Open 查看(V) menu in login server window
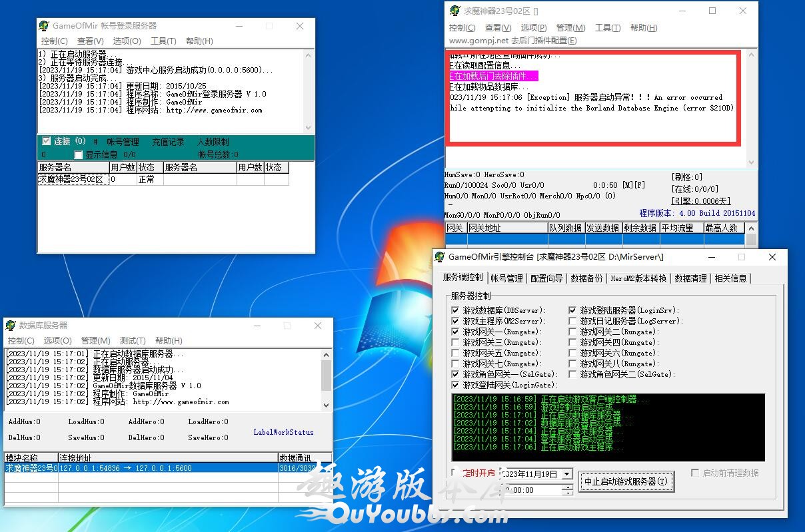The image size is (805, 532). coord(90,41)
